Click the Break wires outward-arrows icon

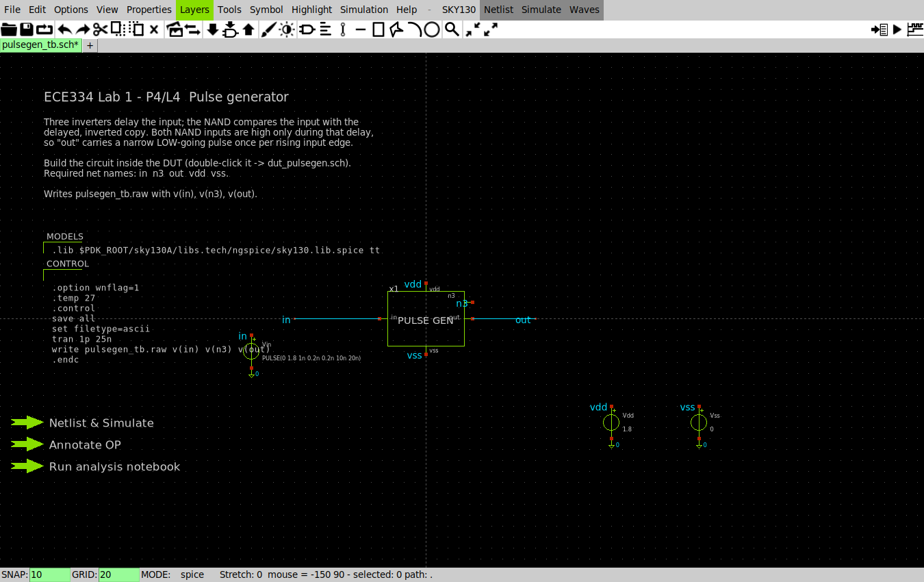(x=490, y=29)
